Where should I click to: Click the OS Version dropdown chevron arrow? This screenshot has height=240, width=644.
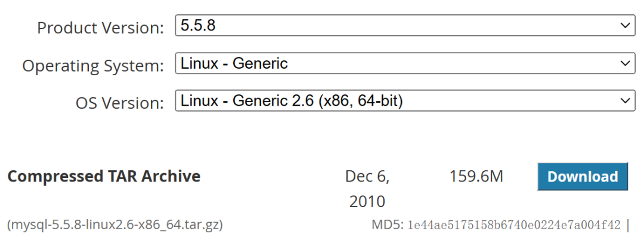(x=625, y=101)
